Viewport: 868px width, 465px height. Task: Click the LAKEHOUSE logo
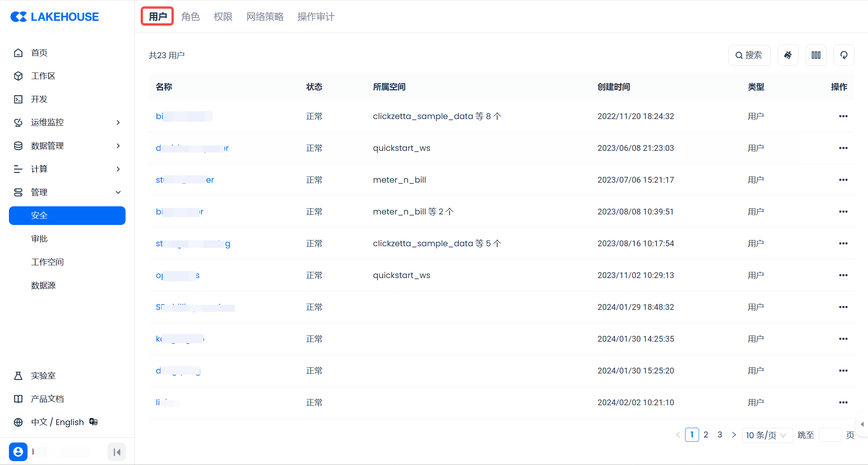55,17
